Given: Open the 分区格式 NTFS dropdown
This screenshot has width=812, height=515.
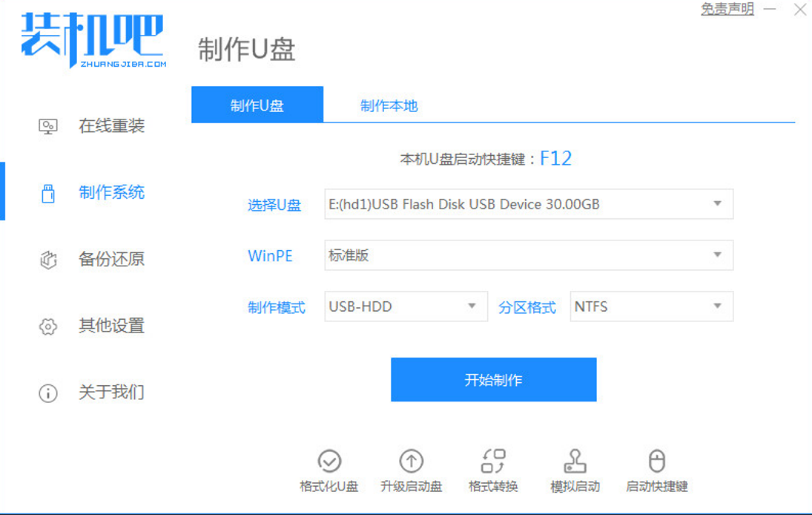Looking at the screenshot, I should tap(651, 306).
